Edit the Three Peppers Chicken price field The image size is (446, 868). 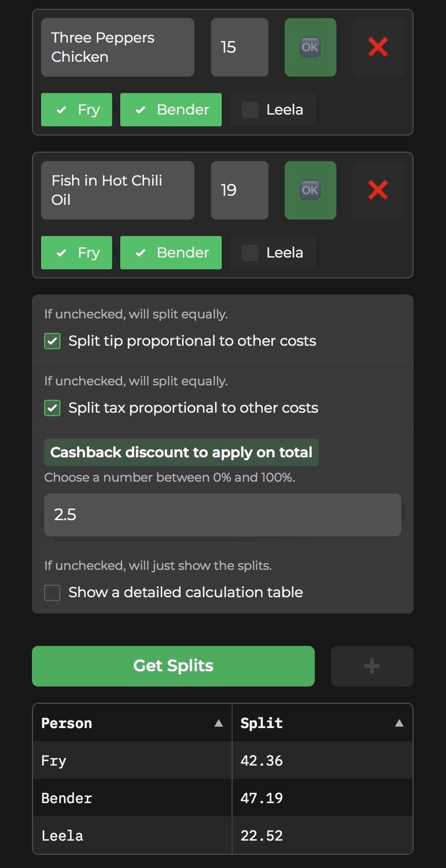[239, 47]
